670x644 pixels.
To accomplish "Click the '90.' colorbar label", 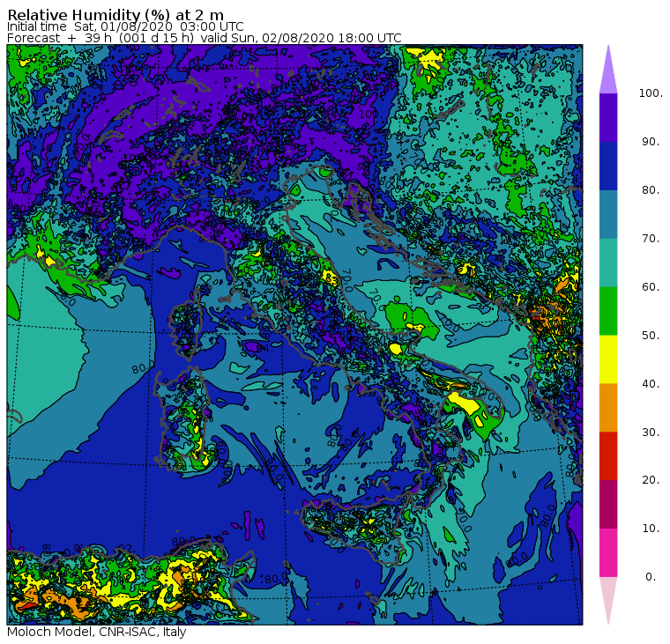I will point(651,141).
